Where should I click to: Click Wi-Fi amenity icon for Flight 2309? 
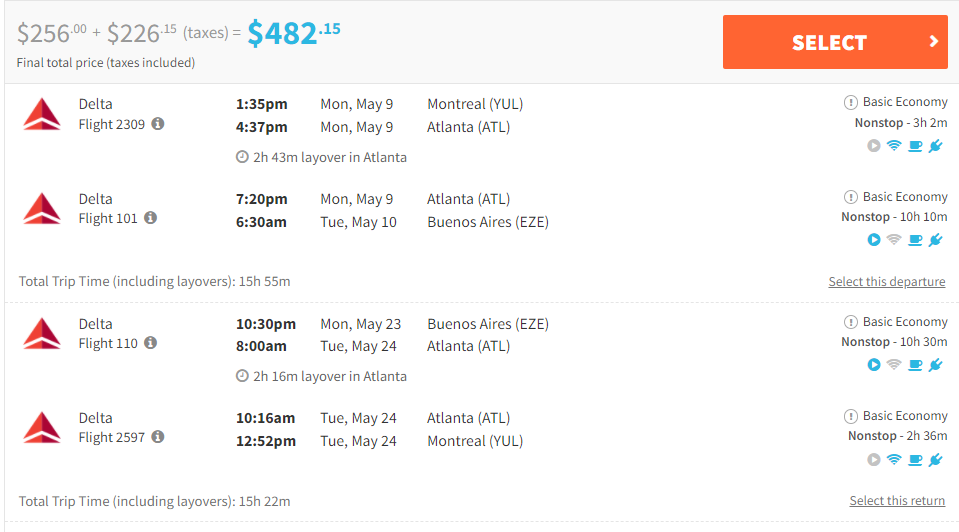coord(894,146)
